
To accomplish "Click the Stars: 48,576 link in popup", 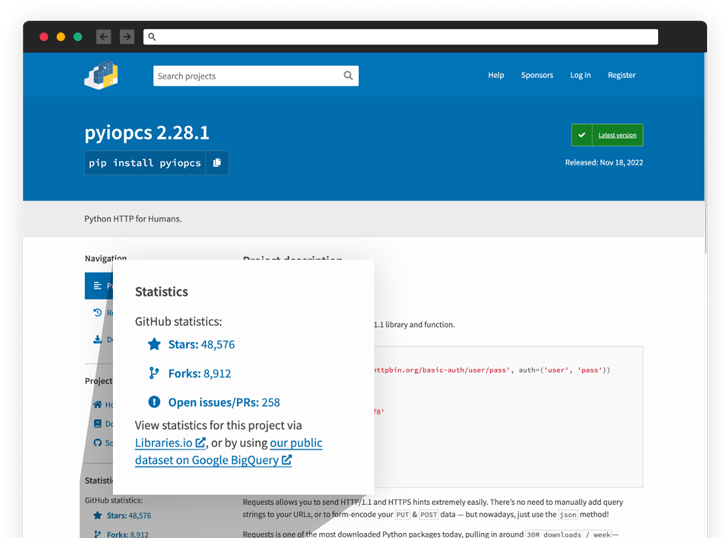I will pyautogui.click(x=201, y=344).
